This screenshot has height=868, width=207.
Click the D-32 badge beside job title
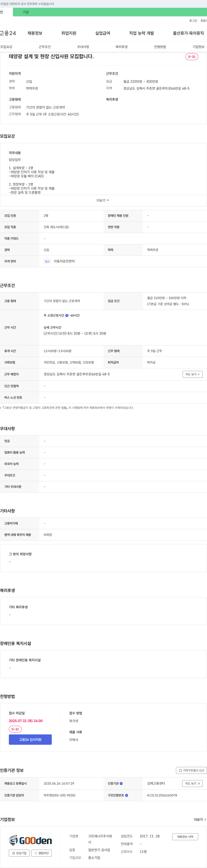pyautogui.click(x=192, y=57)
